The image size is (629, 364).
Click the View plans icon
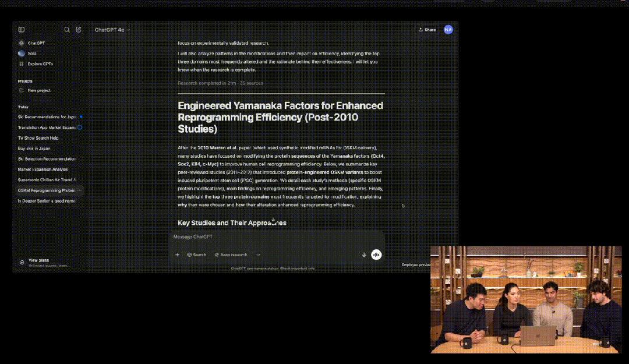pos(22,263)
